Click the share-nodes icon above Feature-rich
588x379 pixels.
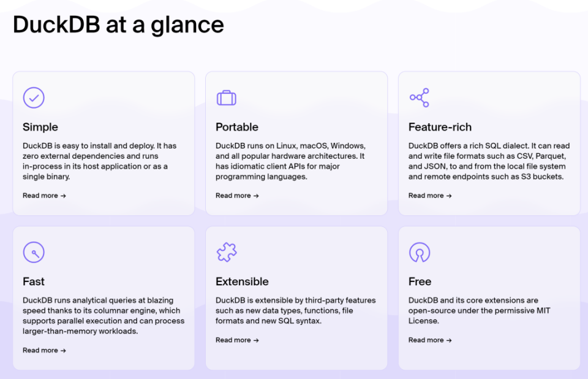[420, 98]
